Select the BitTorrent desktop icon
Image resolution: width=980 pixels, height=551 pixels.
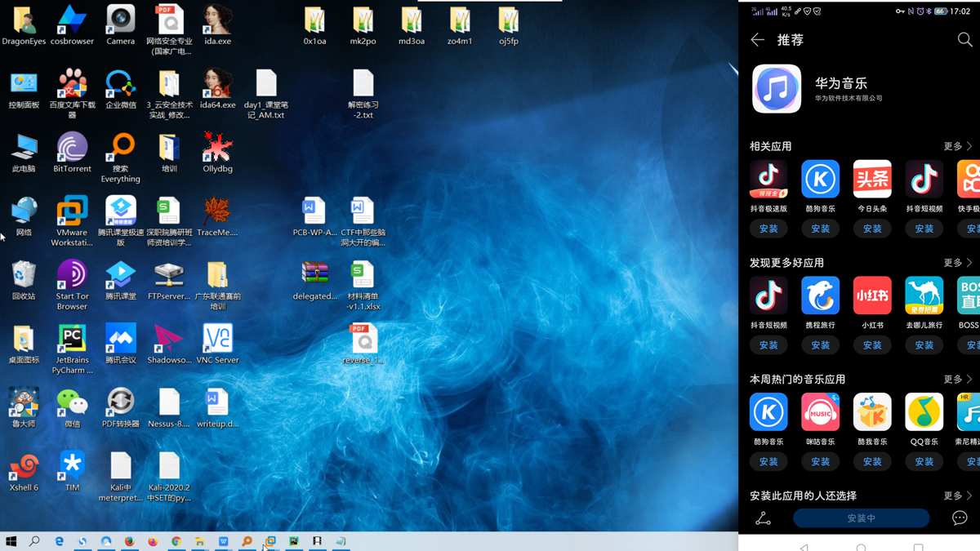[x=72, y=153]
